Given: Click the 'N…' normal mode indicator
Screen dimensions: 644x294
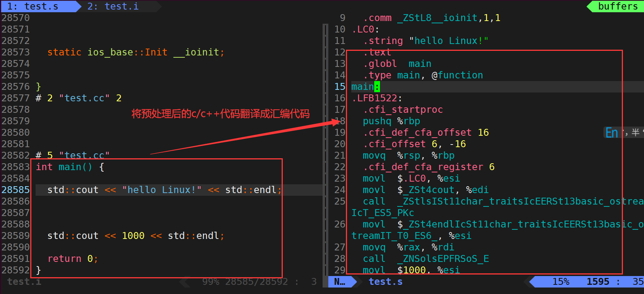Looking at the screenshot, I should (x=339, y=282).
